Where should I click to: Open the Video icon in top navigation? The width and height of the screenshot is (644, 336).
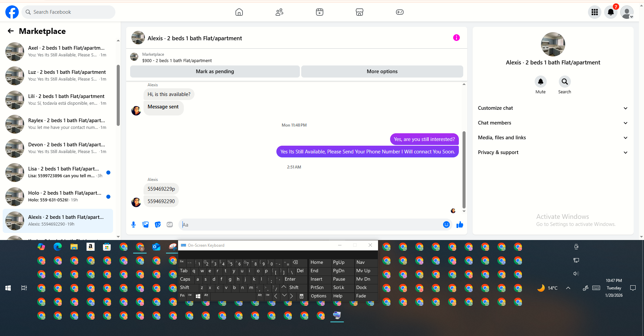(320, 12)
